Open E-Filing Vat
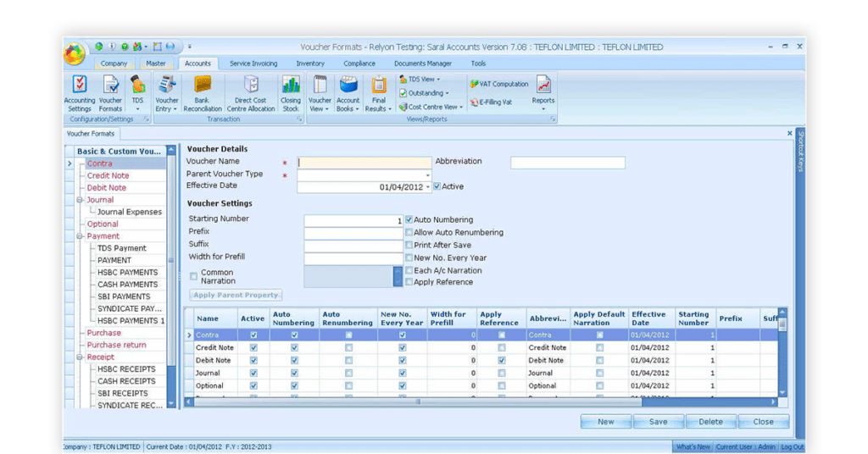The image size is (868, 454). [491, 102]
